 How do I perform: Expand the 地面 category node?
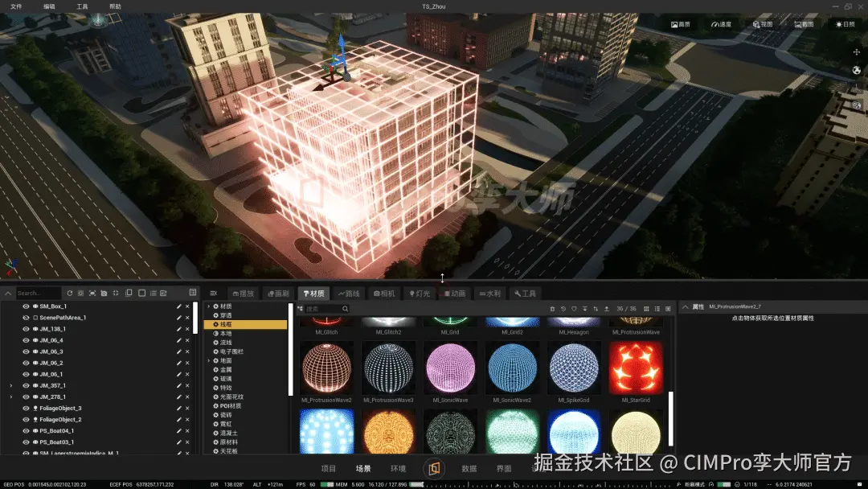click(x=209, y=360)
